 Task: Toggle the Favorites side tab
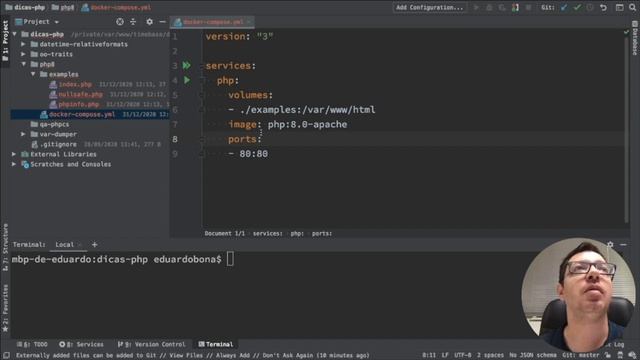click(5, 308)
